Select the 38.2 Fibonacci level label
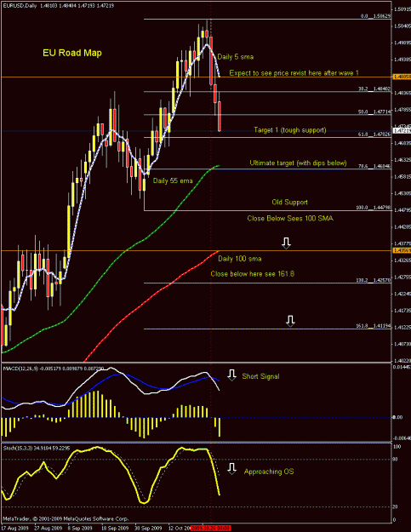This screenshot has height=532, width=411. tap(374, 89)
